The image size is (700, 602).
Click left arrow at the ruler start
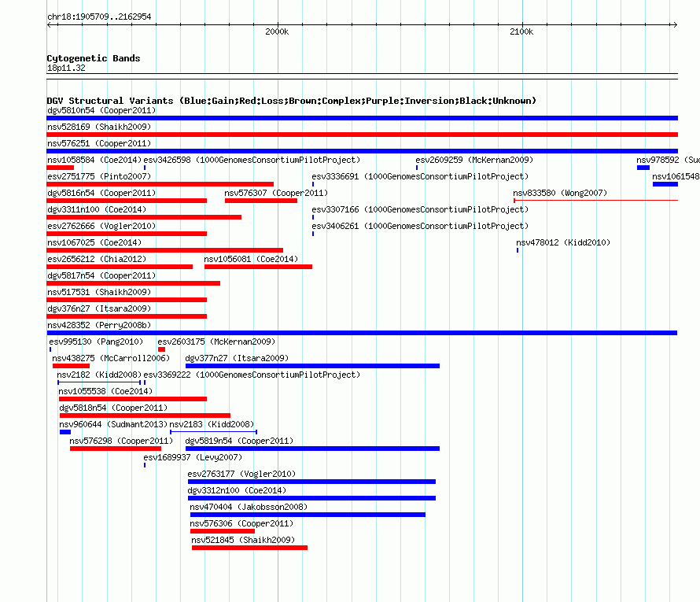[50, 24]
